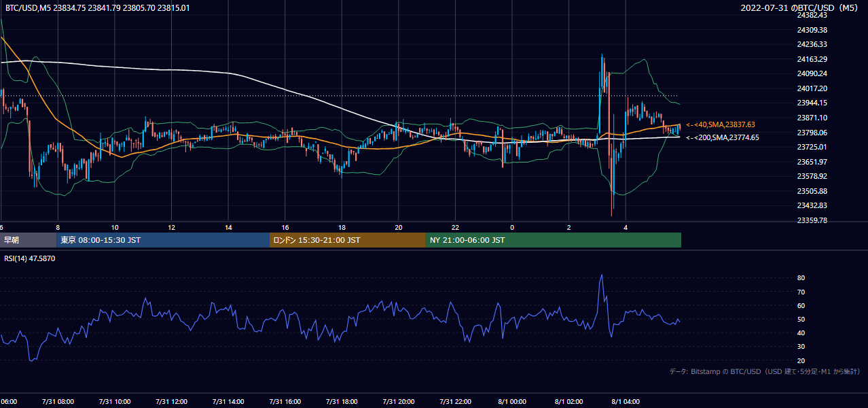The height and width of the screenshot is (408, 868).
Task: Click the bottom time label 8/1 02:00
Action: (x=568, y=401)
